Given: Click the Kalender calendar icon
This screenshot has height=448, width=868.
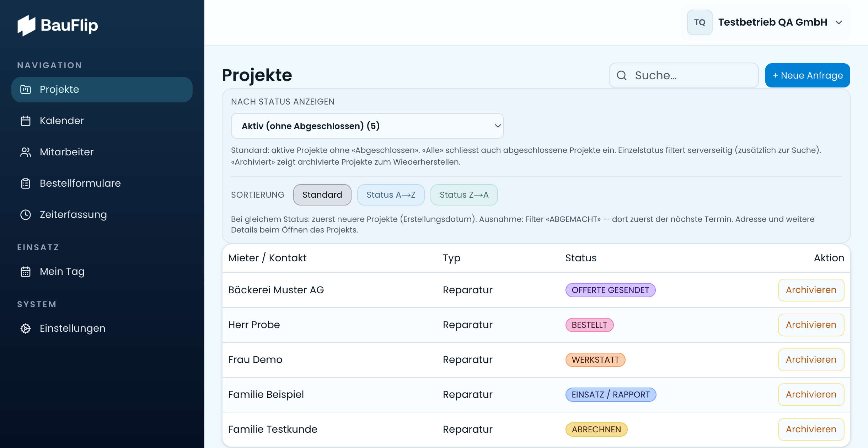Looking at the screenshot, I should click(x=26, y=121).
